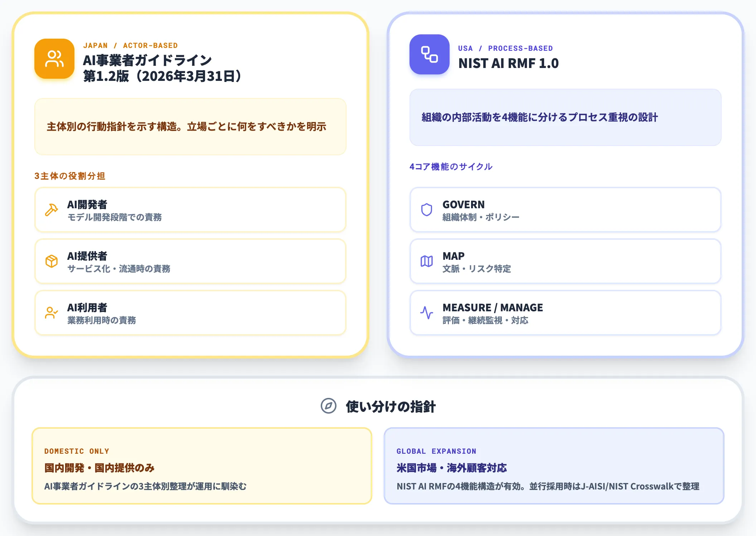Click the compass icon next to 使い分けの指針
The height and width of the screenshot is (536, 756).
coord(329,406)
